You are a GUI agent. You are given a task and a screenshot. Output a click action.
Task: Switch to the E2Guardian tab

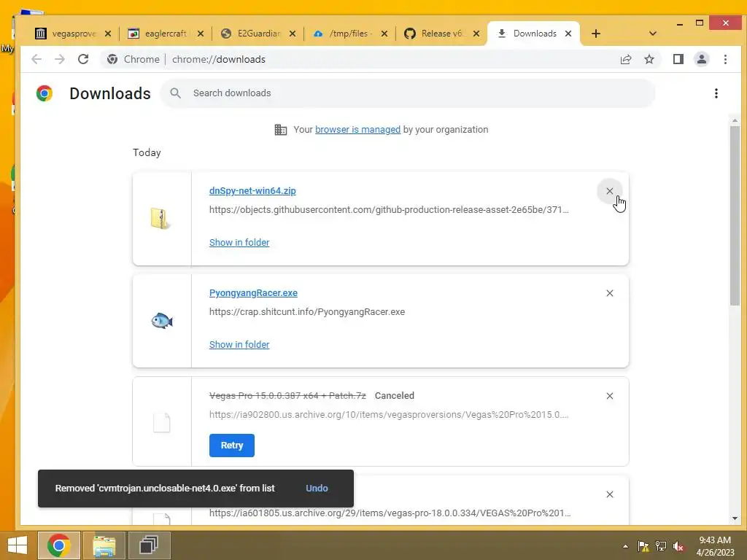click(258, 34)
